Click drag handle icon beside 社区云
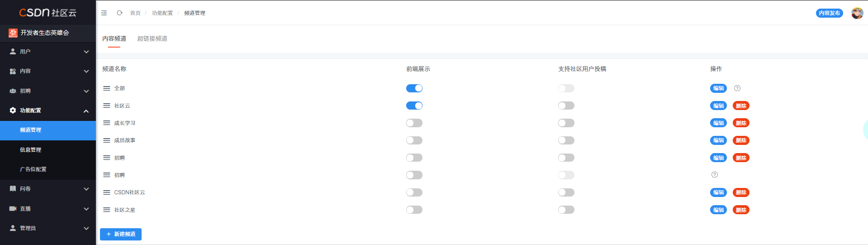Viewport: 868px width, 245px height. point(107,106)
